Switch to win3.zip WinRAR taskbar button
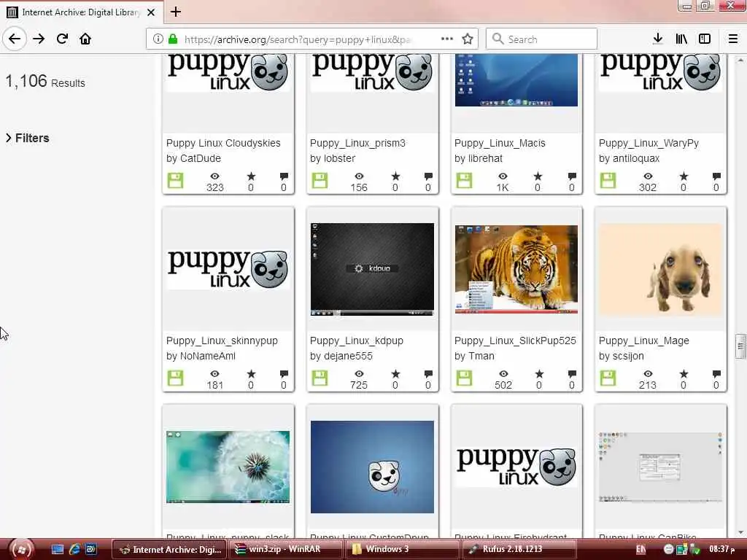This screenshot has width=747, height=560. point(285,549)
